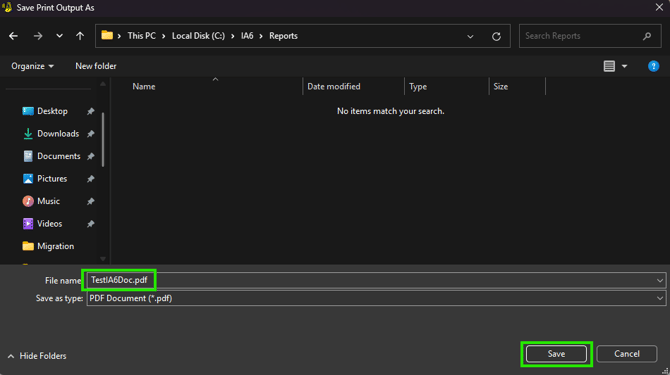Go up one folder level
670x375 pixels.
[x=80, y=36]
